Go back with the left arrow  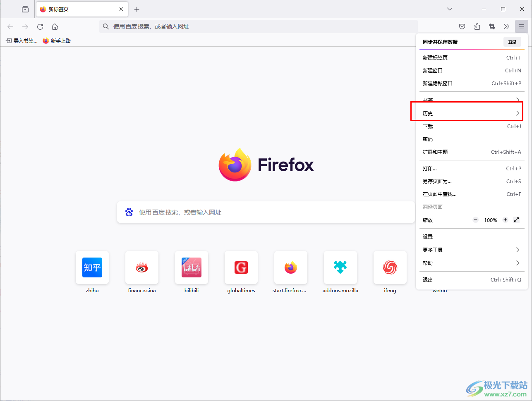tap(10, 26)
